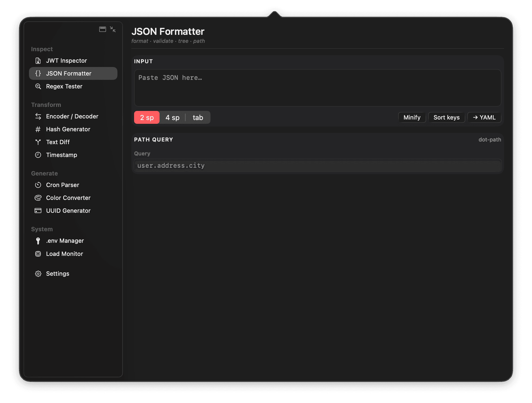532x403 pixels.
Task: Click the JSON Formatter braces icon
Action: 38,73
